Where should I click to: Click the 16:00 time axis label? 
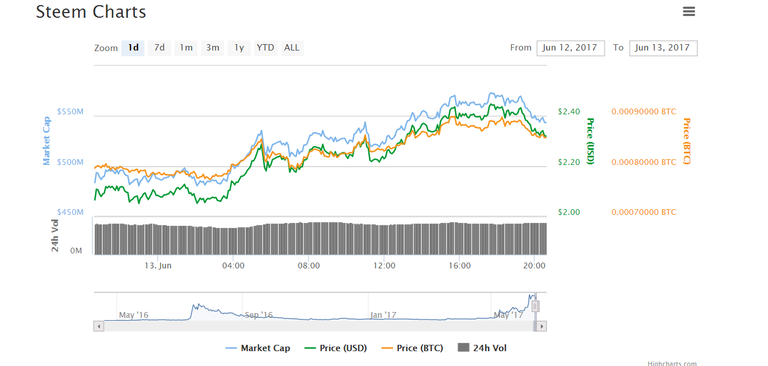(x=459, y=266)
